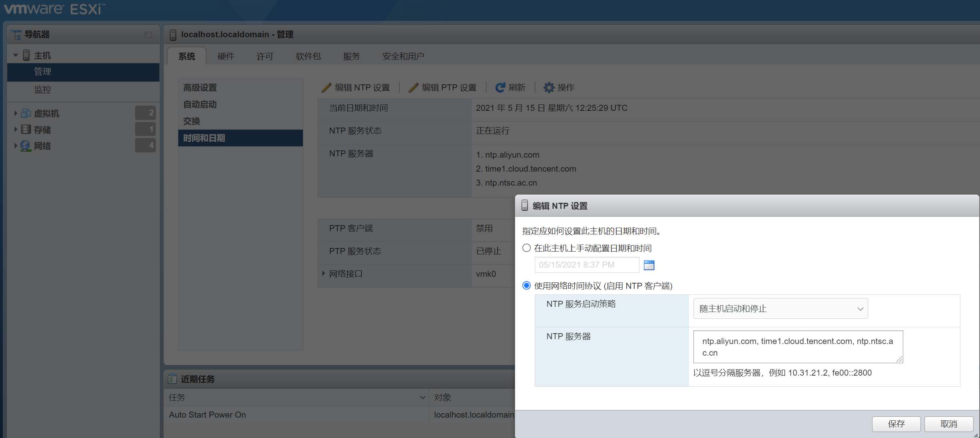Switch to the 安全和用户 tab
The image size is (980, 438).
tap(403, 56)
